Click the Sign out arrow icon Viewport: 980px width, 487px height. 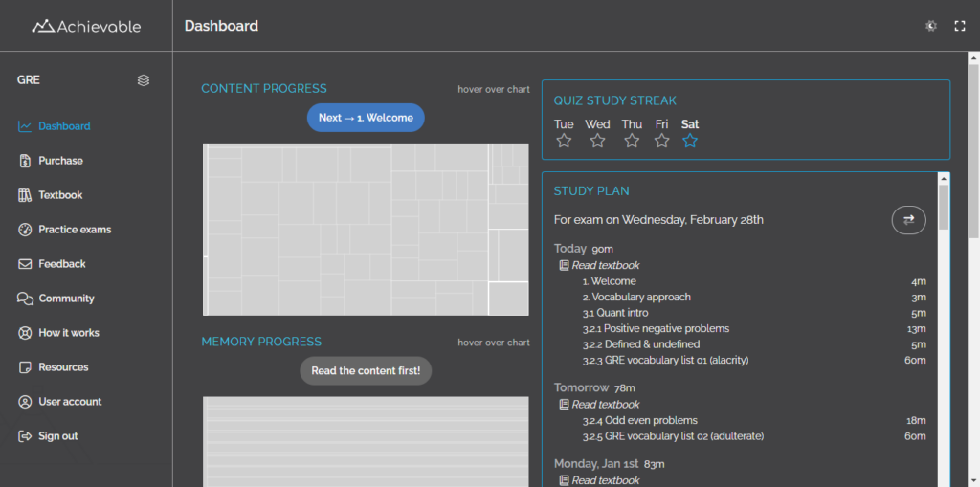pos(24,435)
